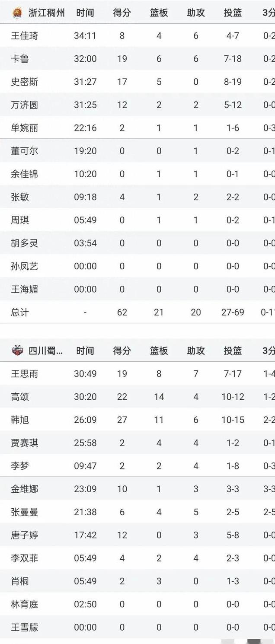Tap 时间 header in the 浙江稠州 table
Image resolution: width=275 pixels, height=644 pixels.
(85, 13)
